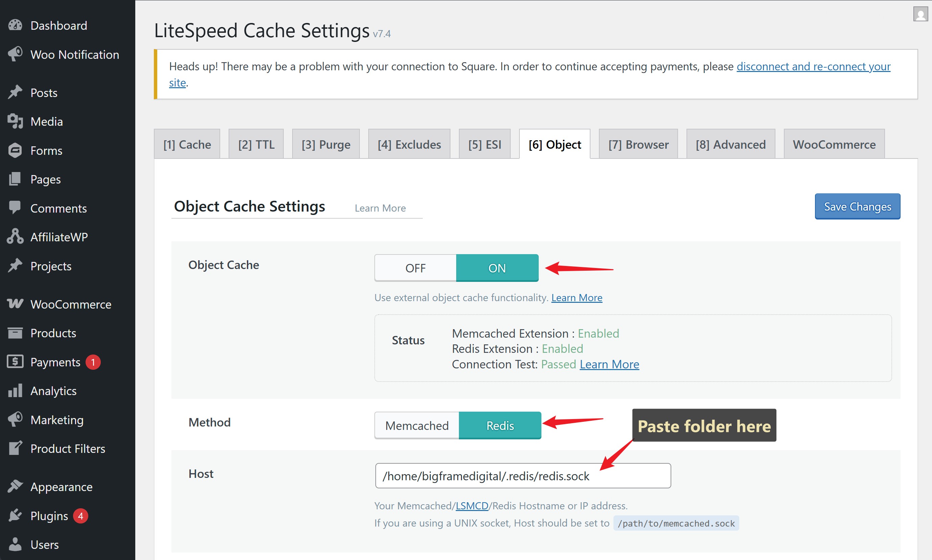The width and height of the screenshot is (932, 560).
Task: Click the WooCommerce logo icon
Action: tap(15, 304)
